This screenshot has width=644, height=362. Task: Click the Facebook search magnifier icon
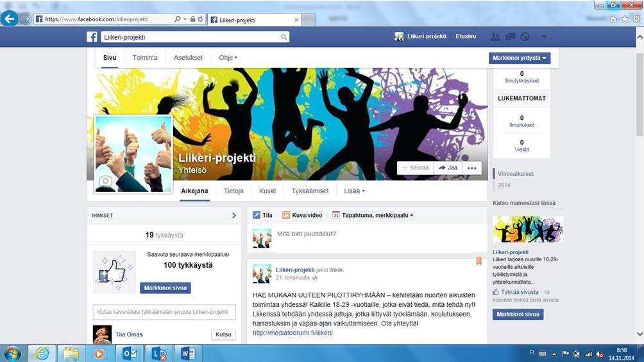[284, 37]
